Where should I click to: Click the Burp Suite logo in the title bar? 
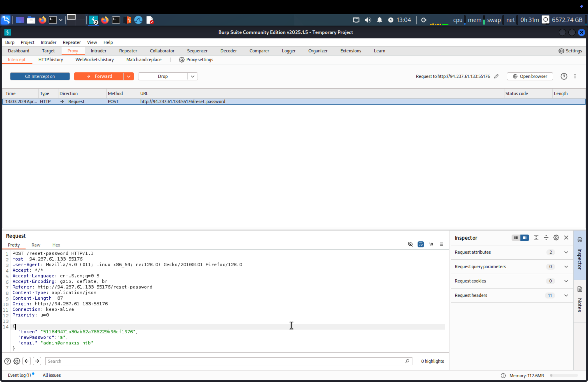[7, 32]
